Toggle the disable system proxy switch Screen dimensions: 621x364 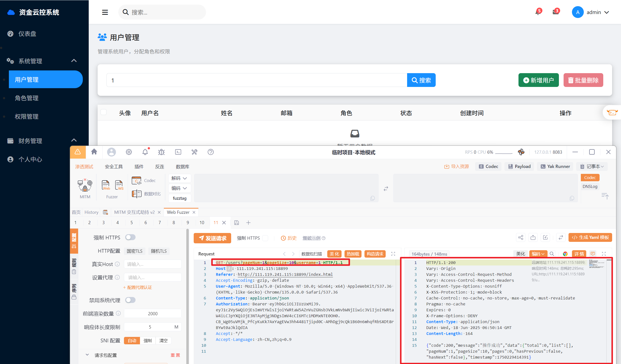pyautogui.click(x=130, y=300)
